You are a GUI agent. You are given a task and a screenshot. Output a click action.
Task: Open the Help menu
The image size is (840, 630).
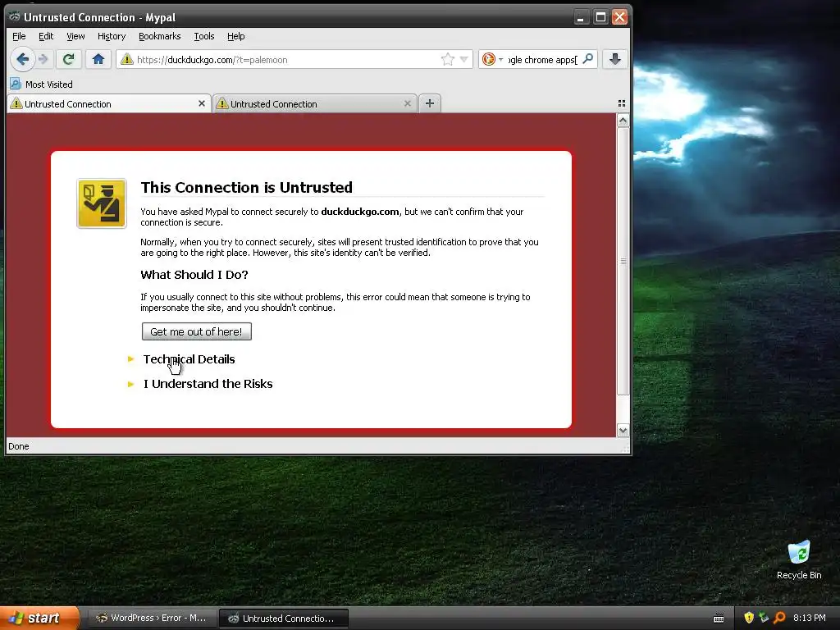[235, 36]
